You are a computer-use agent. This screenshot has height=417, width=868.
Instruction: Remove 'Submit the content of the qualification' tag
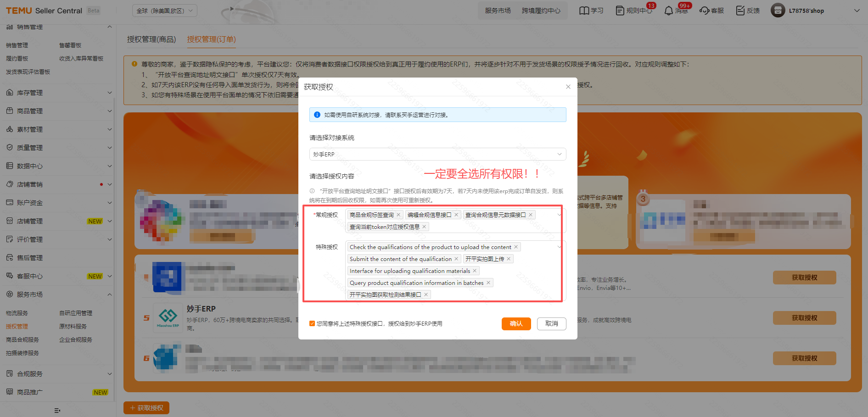pos(456,259)
